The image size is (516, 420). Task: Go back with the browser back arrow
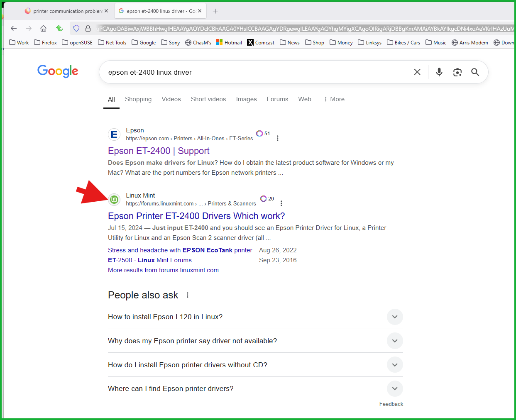tap(14, 28)
